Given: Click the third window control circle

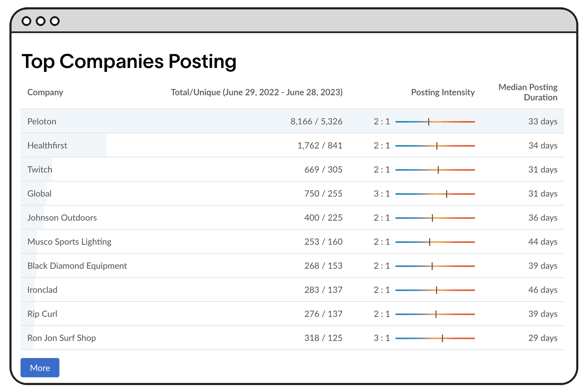Looking at the screenshot, I should click(x=55, y=21).
